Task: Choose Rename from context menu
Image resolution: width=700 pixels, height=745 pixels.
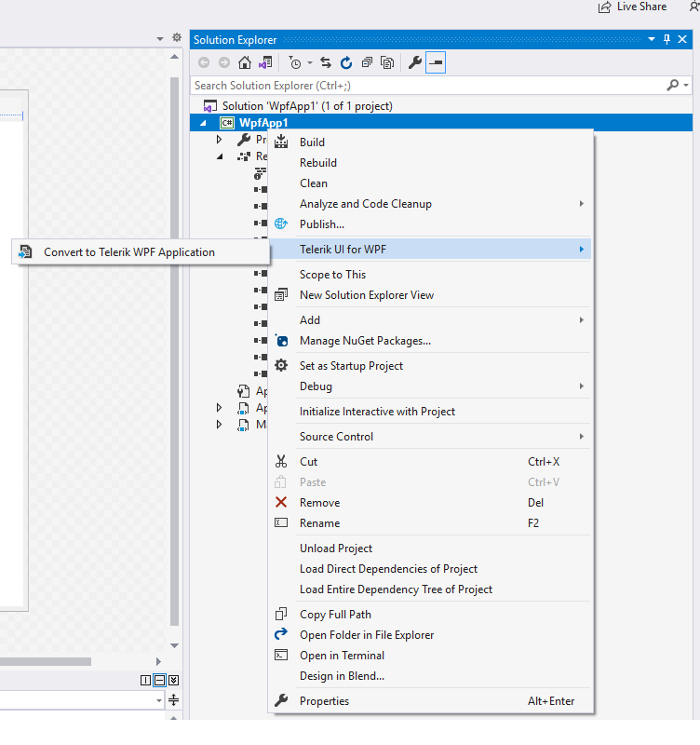Action: pos(429,522)
